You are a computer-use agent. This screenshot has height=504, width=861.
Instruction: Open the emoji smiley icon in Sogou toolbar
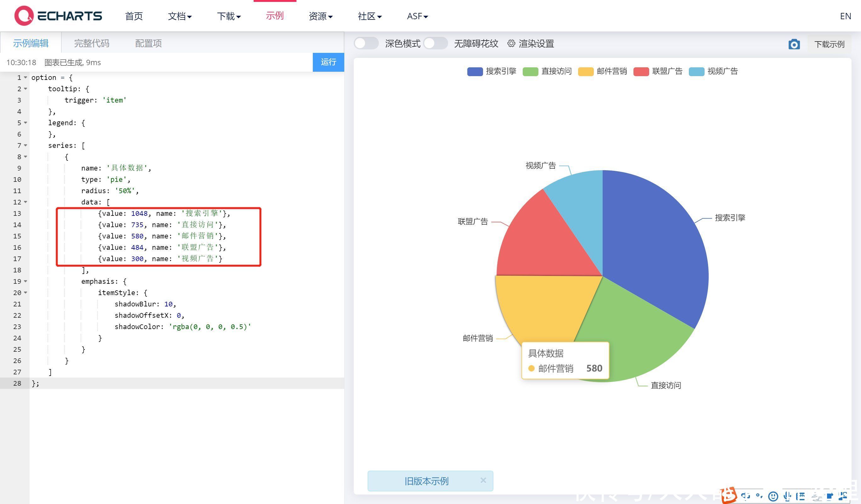point(773,496)
